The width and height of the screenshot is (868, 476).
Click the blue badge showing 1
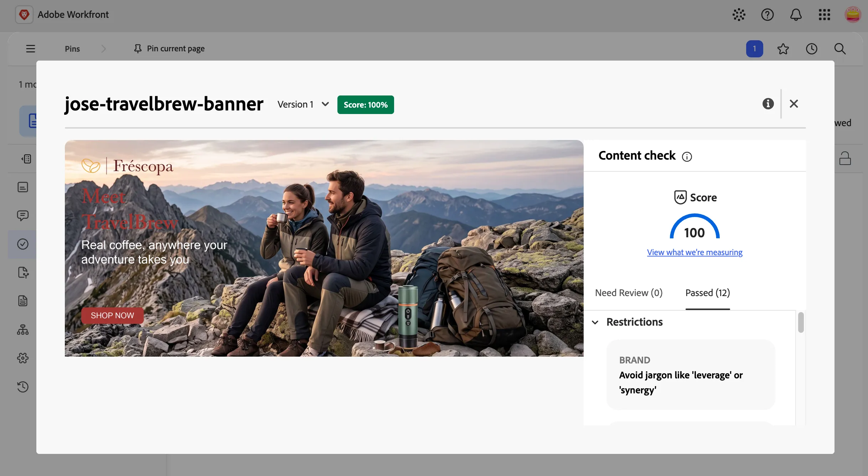[x=754, y=49]
